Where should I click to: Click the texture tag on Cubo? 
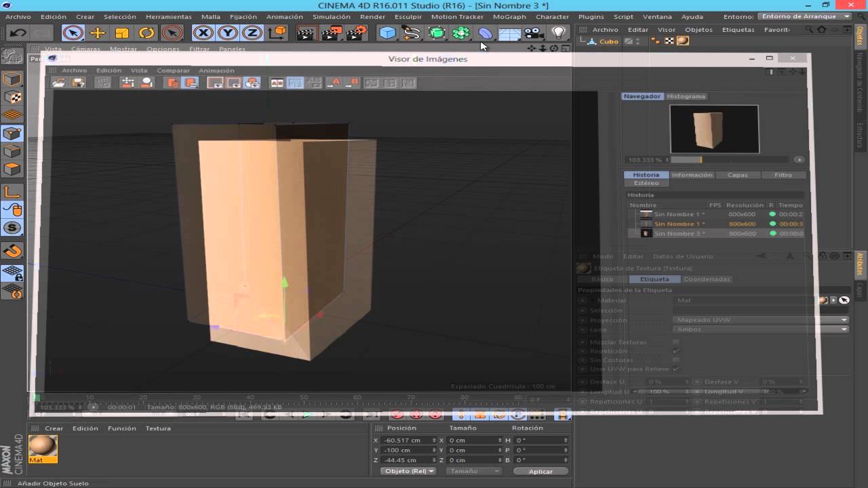[683, 41]
